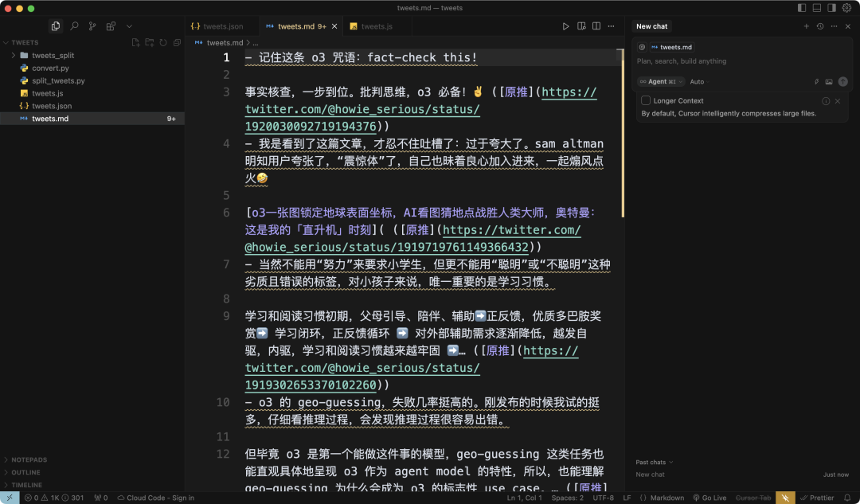Expand the TIMELINE section
This screenshot has height=504, width=860.
tap(92, 485)
